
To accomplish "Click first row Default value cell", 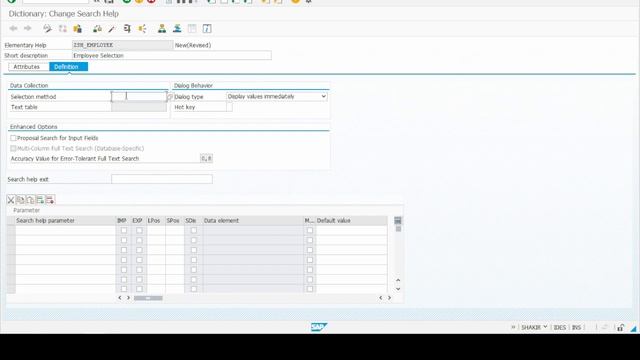I will (351, 230).
